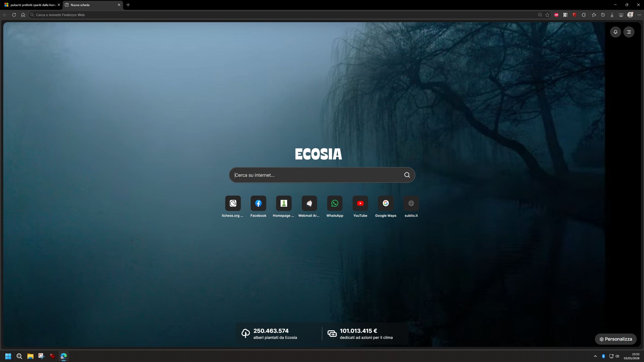Open the Downloads panel
The width and height of the screenshot is (644, 362).
612,15
